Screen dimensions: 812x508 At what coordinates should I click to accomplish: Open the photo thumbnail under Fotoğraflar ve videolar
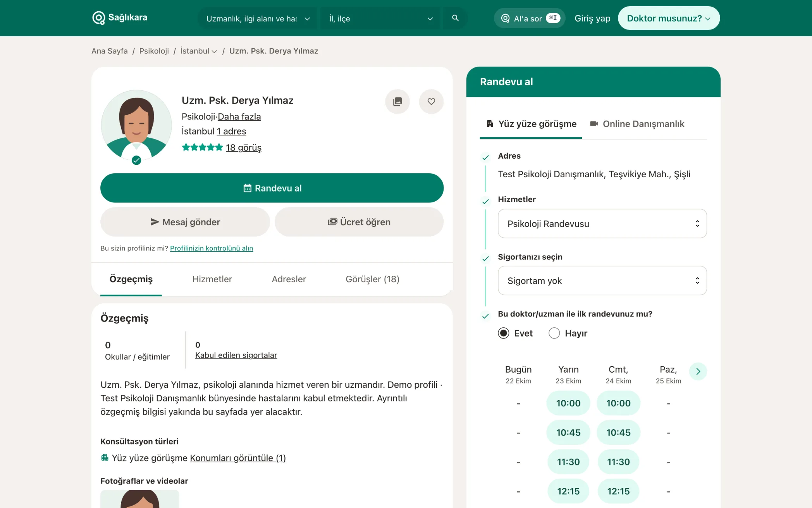tap(140, 499)
